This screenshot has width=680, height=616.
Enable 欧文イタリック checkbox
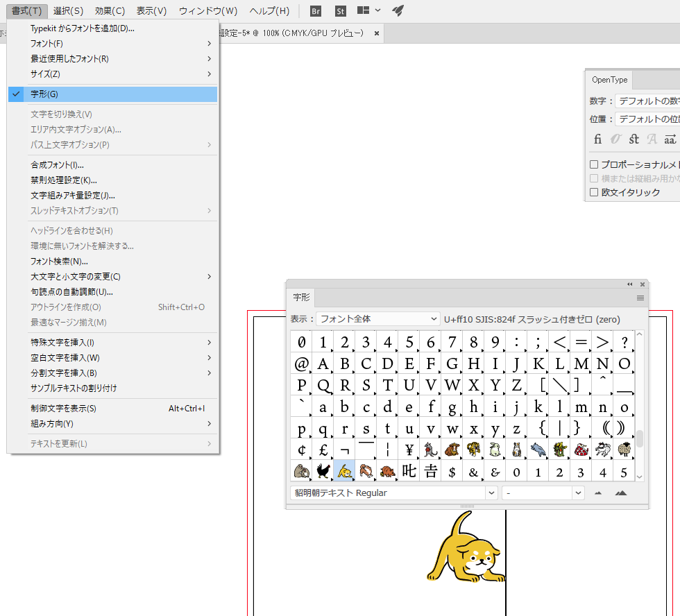pyautogui.click(x=594, y=192)
